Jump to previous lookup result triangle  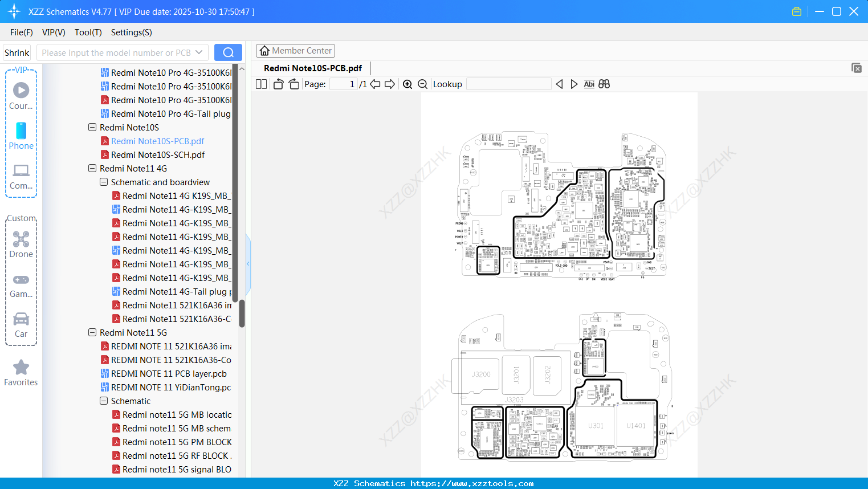(x=559, y=84)
